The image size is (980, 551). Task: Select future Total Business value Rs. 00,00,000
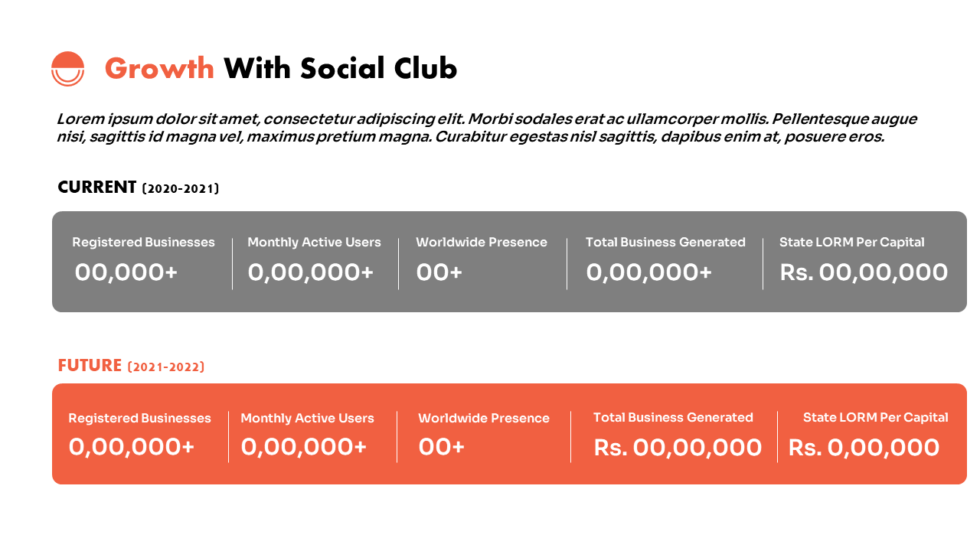[678, 448]
